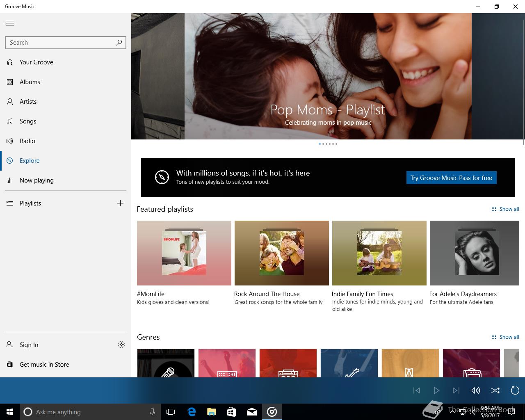
Task: Open Pop Moms - Playlist banner
Action: (328, 76)
